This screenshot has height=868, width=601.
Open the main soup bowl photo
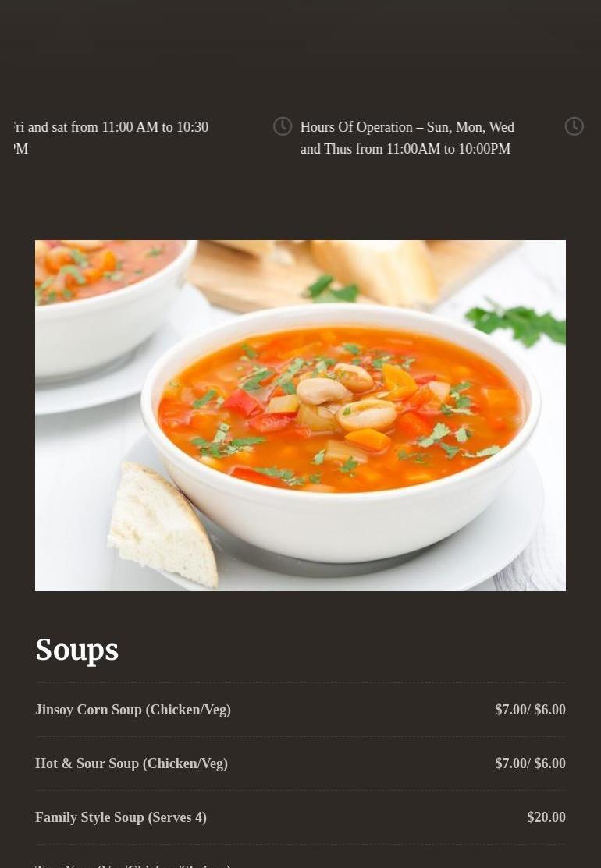[x=300, y=415]
